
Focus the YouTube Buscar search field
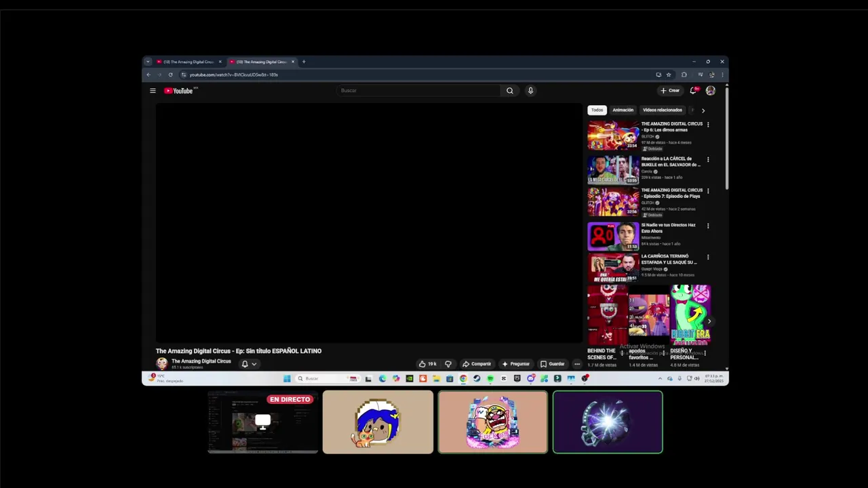point(419,91)
